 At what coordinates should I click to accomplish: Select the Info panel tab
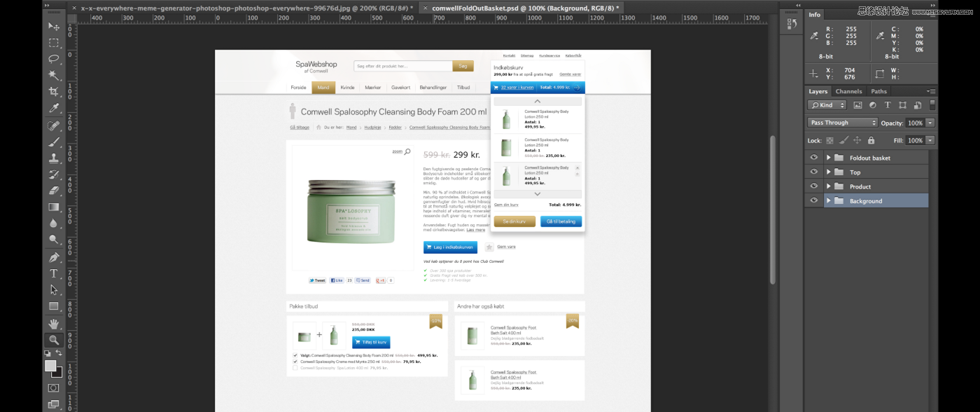pyautogui.click(x=815, y=15)
